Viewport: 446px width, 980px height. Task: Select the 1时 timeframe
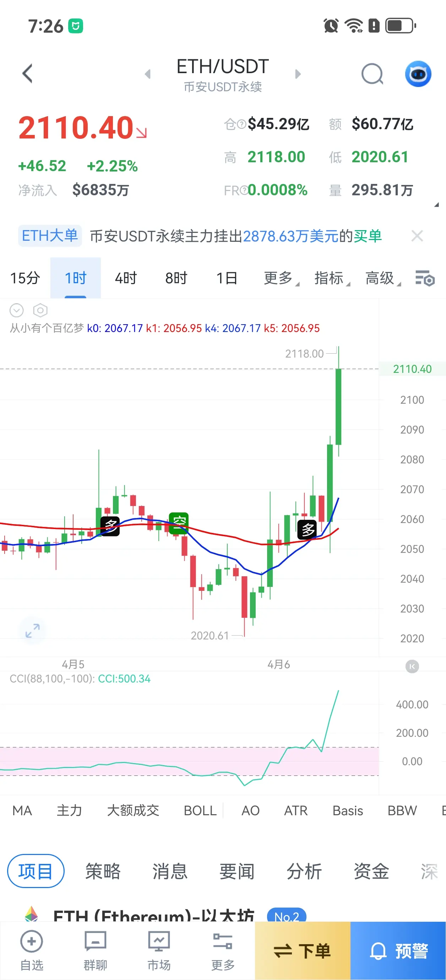coord(75,278)
